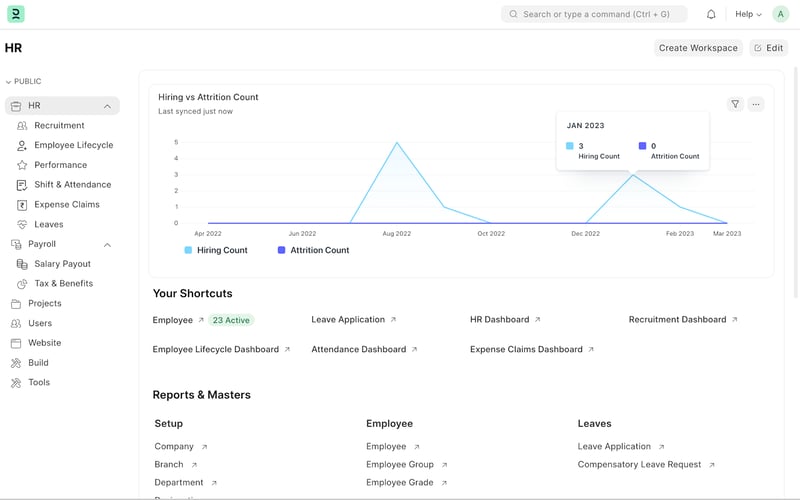Open Employee Lifecycle in the sidebar
This screenshot has height=500, width=800.
(x=73, y=145)
